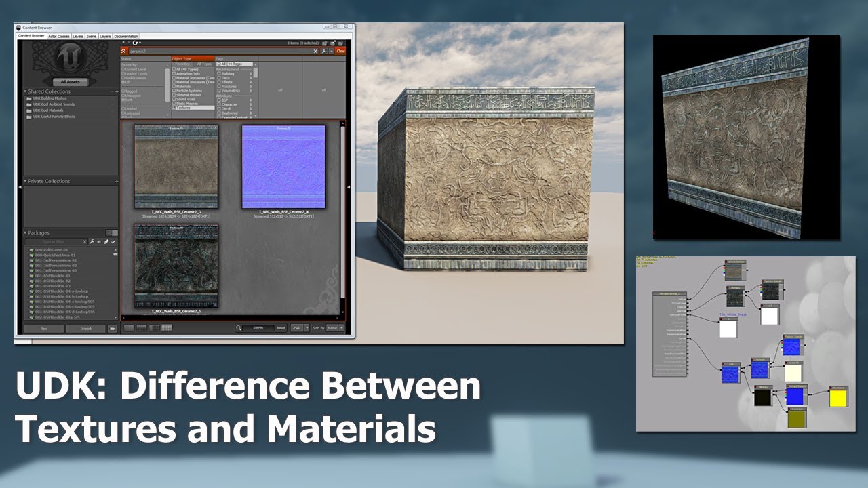The height and width of the screenshot is (488, 868).
Task: Click the second layout icon beside item count
Action: pyautogui.click(x=333, y=43)
